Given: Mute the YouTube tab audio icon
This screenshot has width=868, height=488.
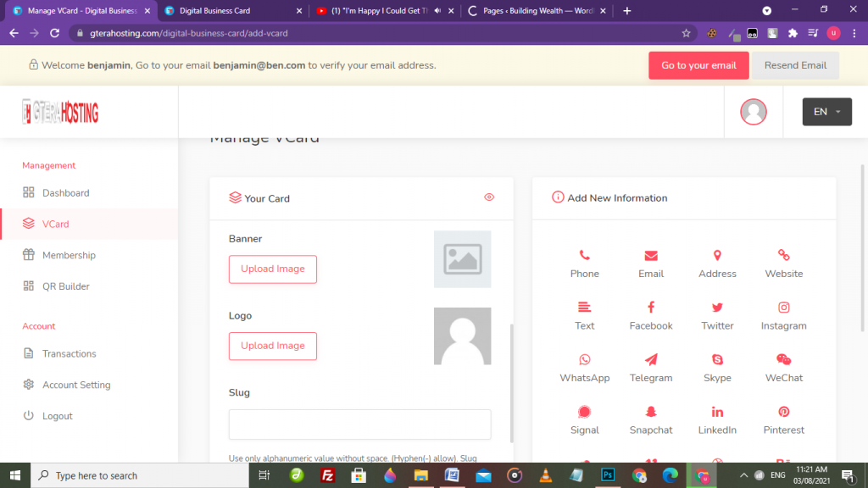Looking at the screenshot, I should tap(437, 10).
